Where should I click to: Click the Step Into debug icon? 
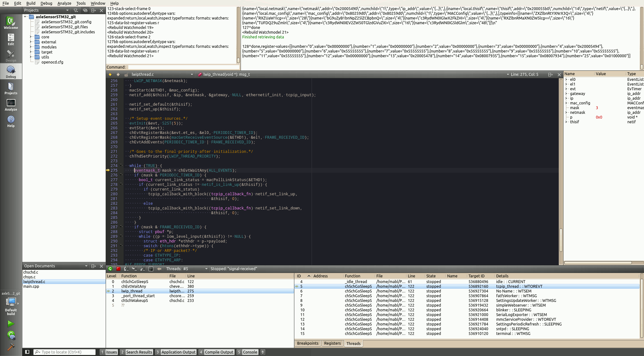(x=135, y=269)
